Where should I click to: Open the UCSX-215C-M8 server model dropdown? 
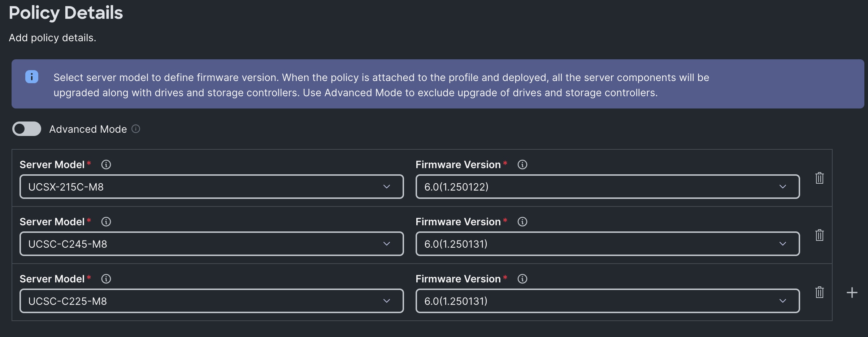pyautogui.click(x=386, y=187)
